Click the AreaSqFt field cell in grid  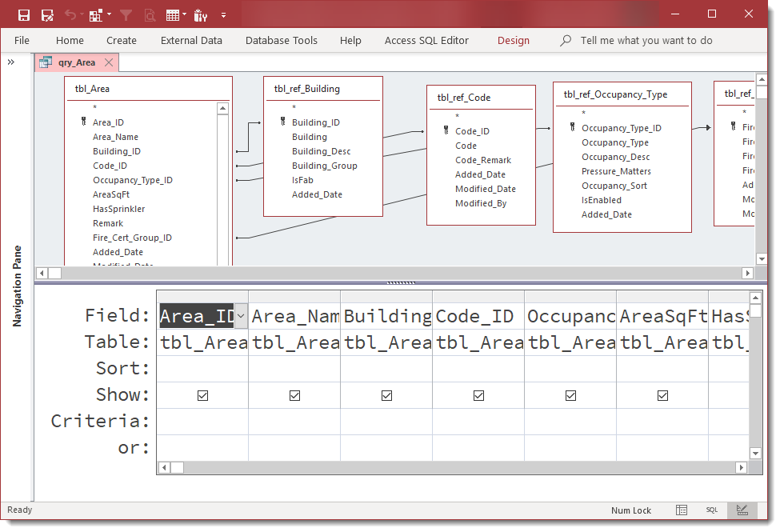tap(662, 316)
